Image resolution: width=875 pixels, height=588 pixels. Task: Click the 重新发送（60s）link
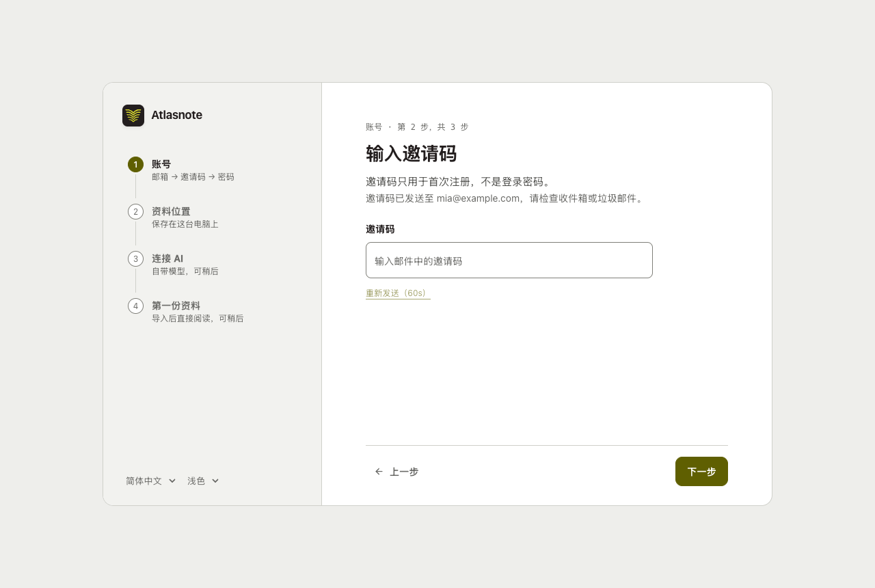pyautogui.click(x=398, y=293)
